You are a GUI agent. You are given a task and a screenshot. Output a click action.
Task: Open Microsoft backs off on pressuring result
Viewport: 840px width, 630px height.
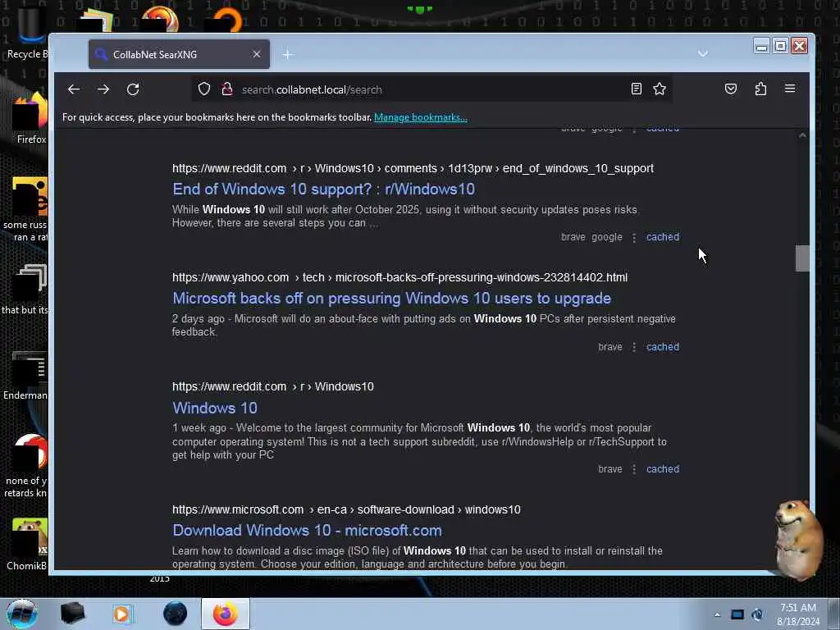pyautogui.click(x=391, y=299)
